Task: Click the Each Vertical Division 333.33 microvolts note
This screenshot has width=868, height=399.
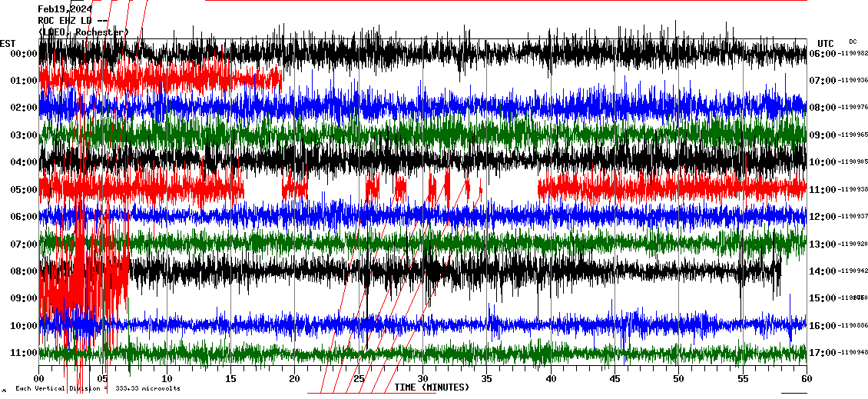Action: (98, 388)
